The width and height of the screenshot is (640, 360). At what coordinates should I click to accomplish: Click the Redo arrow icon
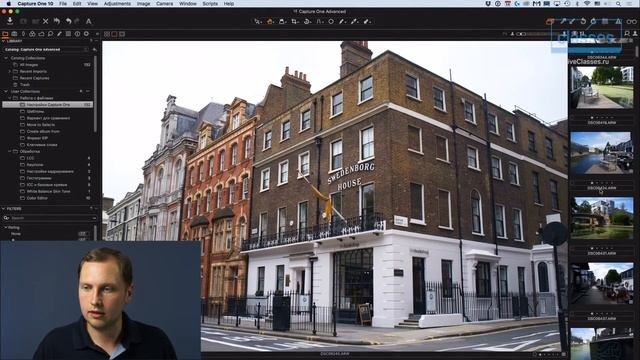click(77, 21)
